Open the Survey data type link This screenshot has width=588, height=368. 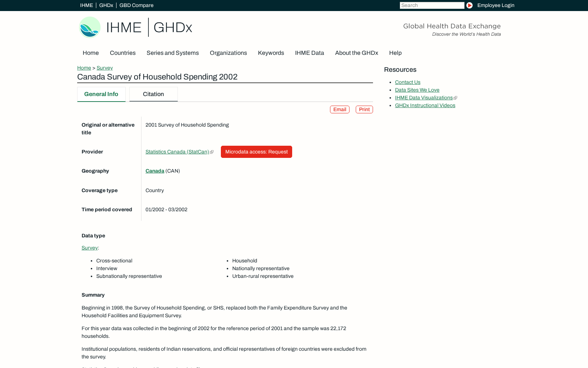(90, 248)
